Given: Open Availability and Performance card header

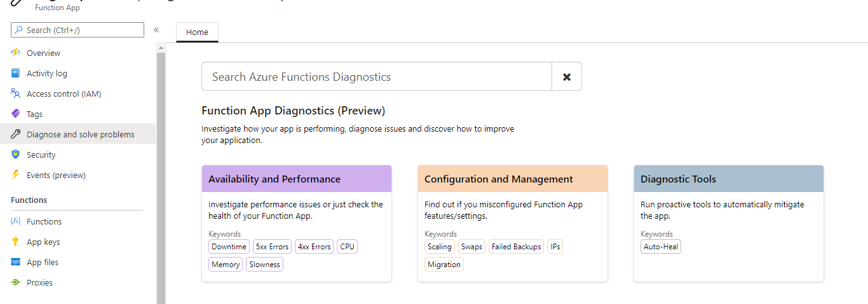Looking at the screenshot, I should pos(297,179).
